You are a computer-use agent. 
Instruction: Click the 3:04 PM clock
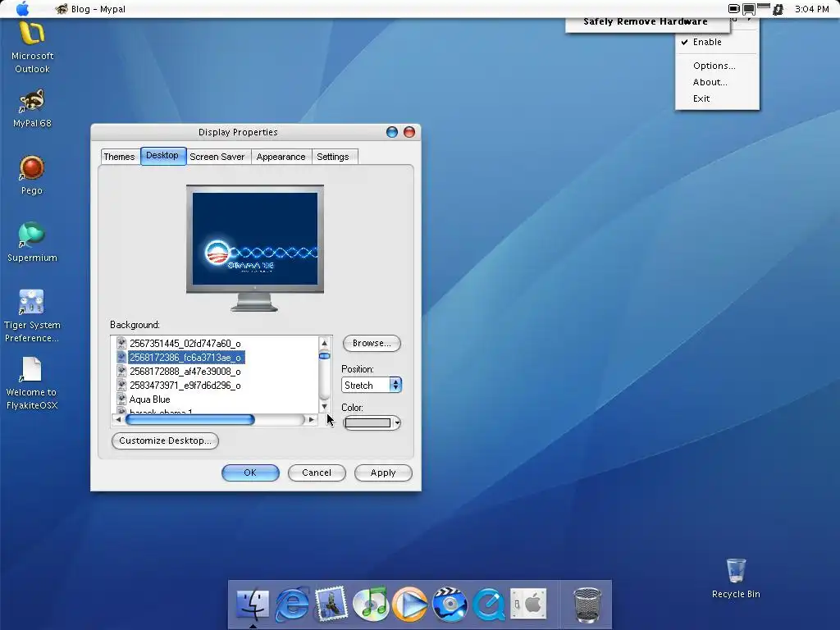811,9
